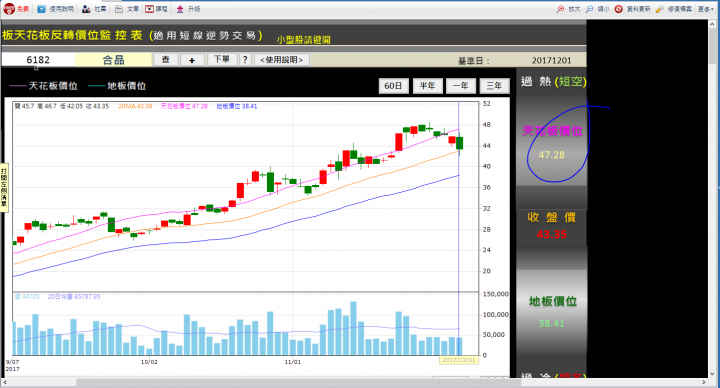Click the horizontal scrollbar left arrow
This screenshot has height=388, width=720.
5,382
